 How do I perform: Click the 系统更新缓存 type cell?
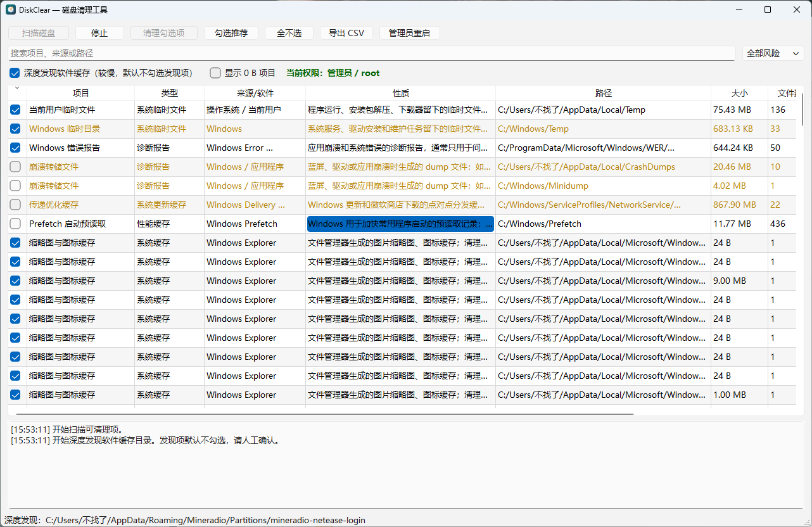(x=170, y=205)
